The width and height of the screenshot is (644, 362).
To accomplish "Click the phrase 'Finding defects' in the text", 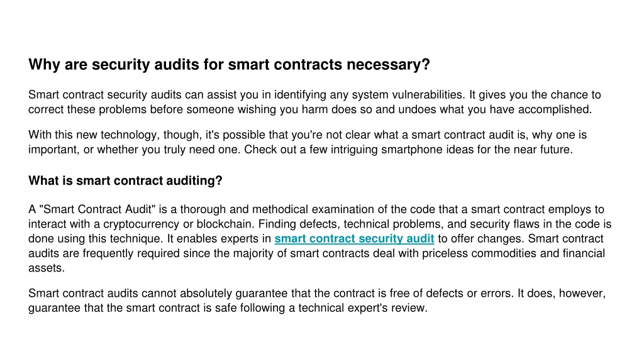I will coord(297,224).
